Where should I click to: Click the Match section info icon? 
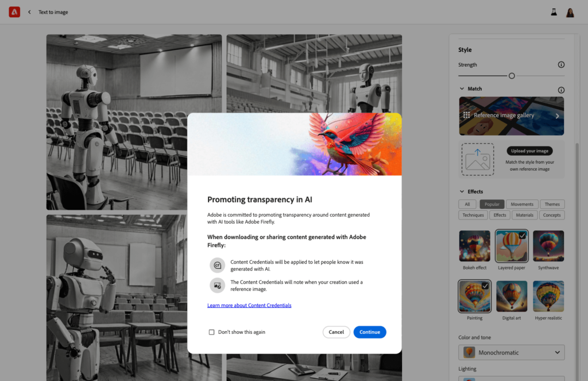click(561, 90)
